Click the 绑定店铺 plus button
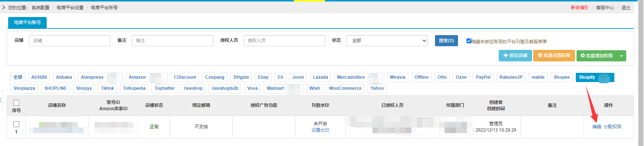This screenshot has height=146, width=644. pos(515,55)
